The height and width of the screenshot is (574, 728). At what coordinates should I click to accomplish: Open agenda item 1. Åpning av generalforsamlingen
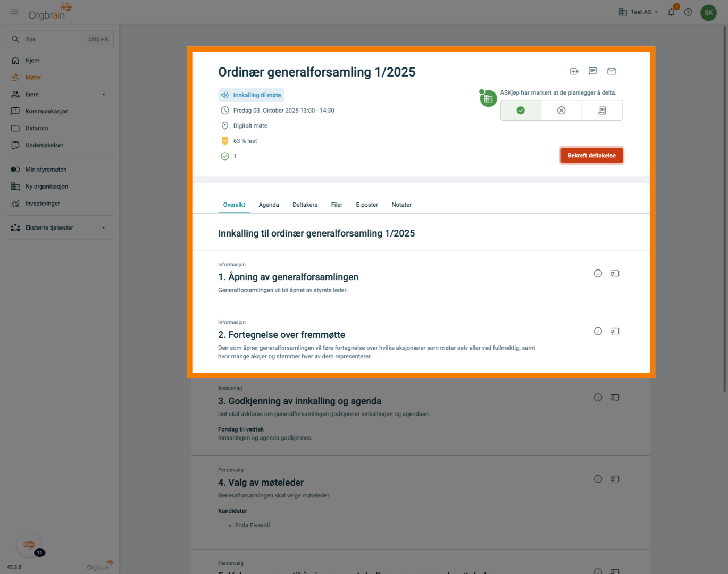tap(288, 277)
